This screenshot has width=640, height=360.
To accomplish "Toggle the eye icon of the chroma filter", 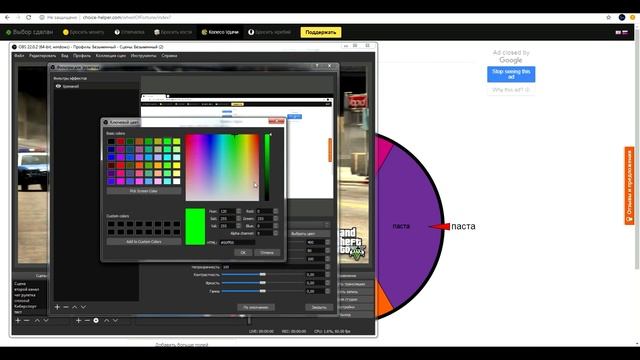I will pyautogui.click(x=58, y=86).
